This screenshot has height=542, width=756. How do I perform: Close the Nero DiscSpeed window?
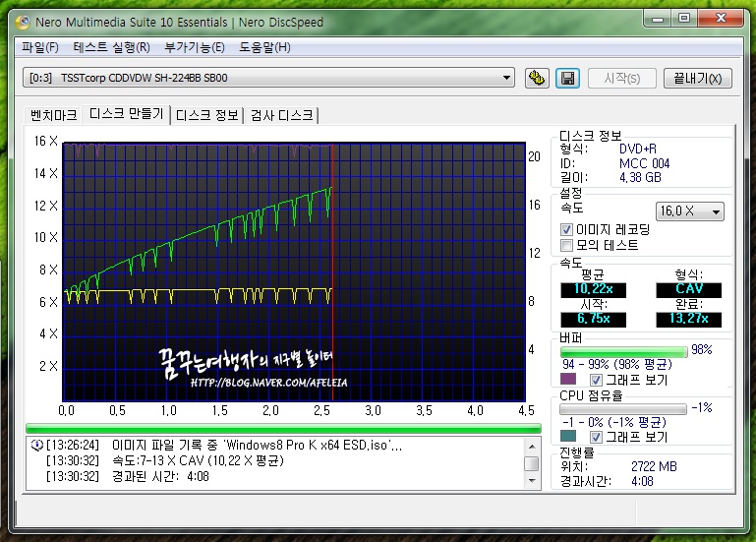[721, 19]
